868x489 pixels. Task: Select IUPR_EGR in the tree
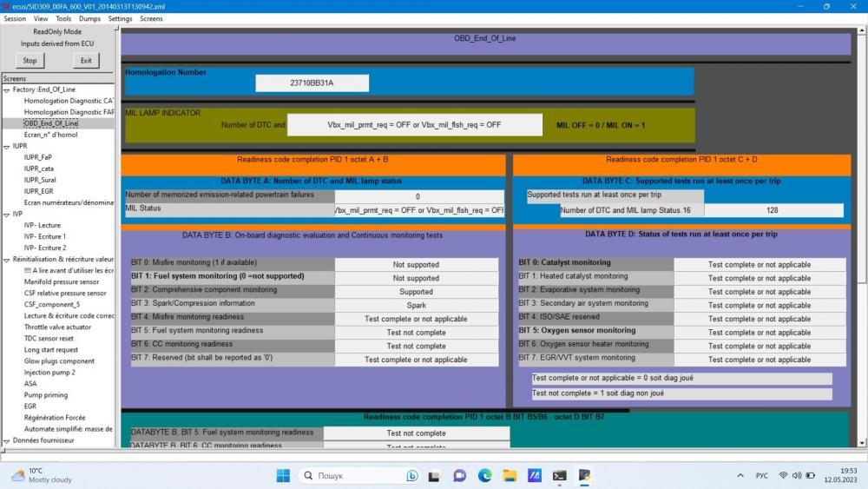[x=39, y=191]
